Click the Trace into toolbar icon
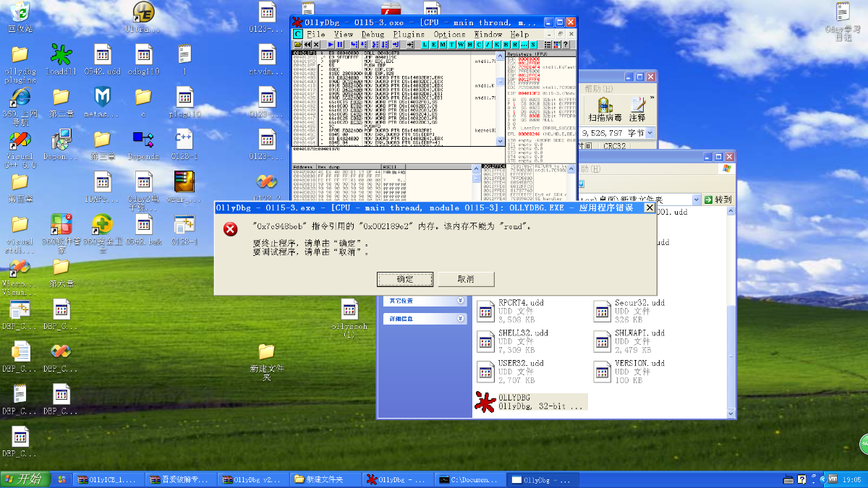This screenshot has width=868, height=488. pos(375,45)
